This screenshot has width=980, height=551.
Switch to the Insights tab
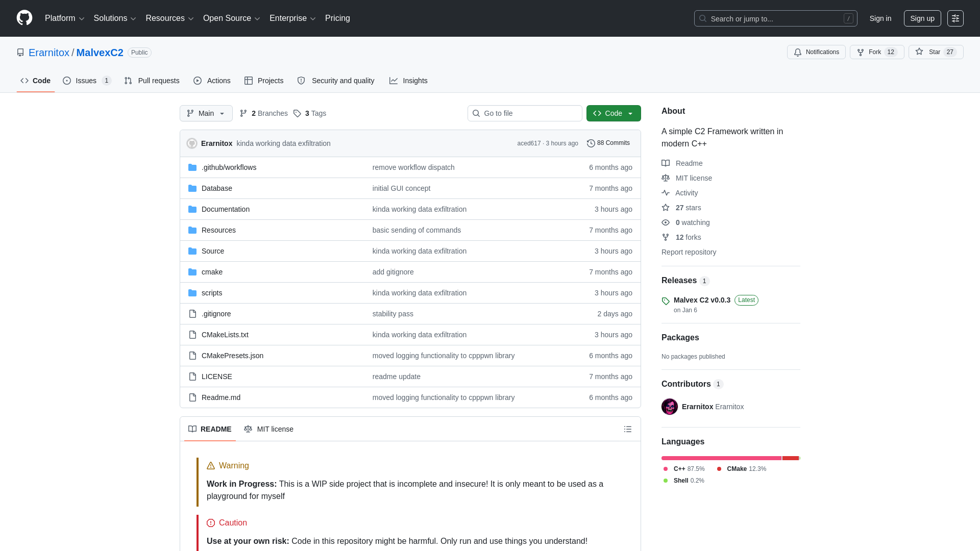[x=408, y=81]
